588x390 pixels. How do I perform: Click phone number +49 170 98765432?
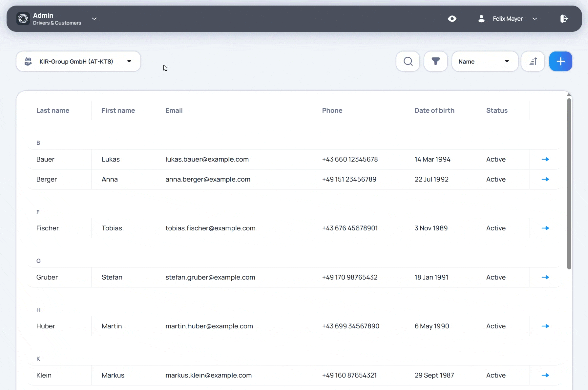[350, 277]
